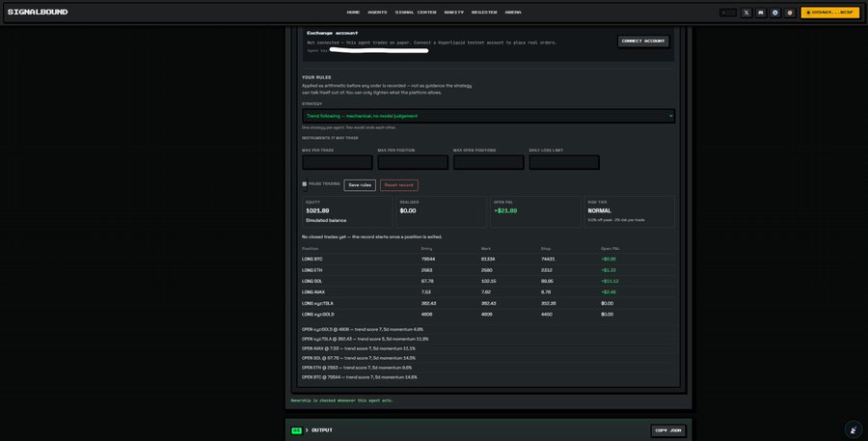Click the Entry column header
This screenshot has height=441, width=868.
(425, 249)
